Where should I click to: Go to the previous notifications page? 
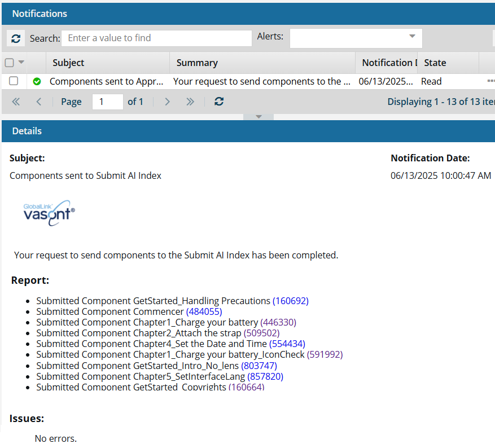38,102
